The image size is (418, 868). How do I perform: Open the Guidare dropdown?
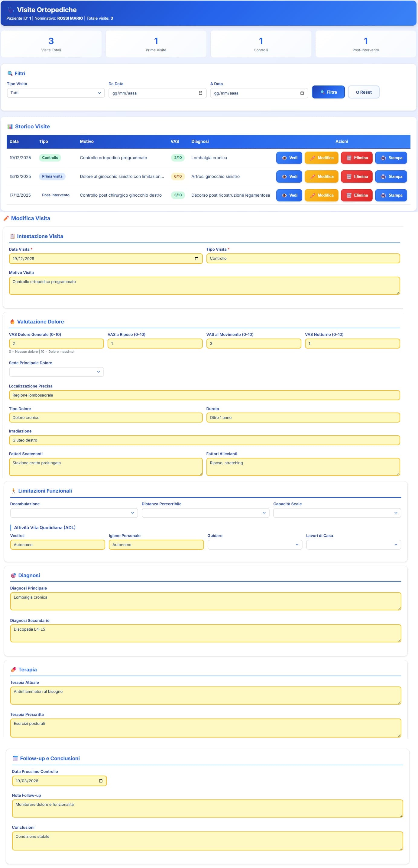coord(254,544)
